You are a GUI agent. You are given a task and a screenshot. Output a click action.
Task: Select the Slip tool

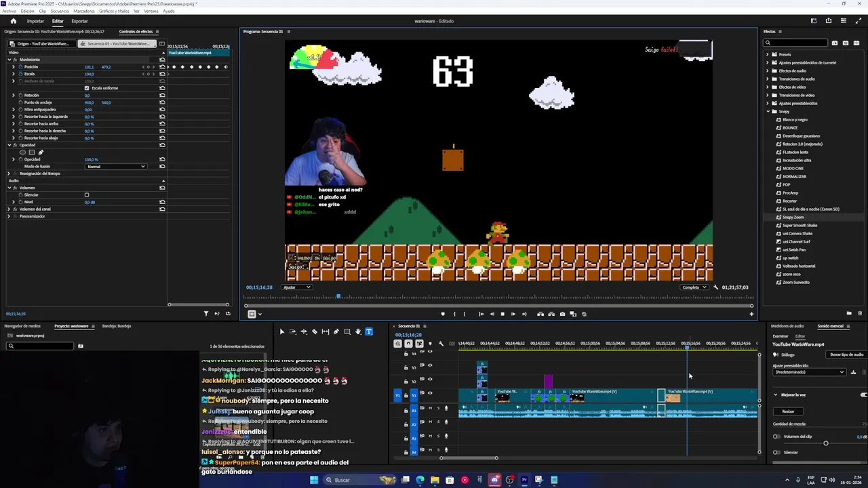325,331
